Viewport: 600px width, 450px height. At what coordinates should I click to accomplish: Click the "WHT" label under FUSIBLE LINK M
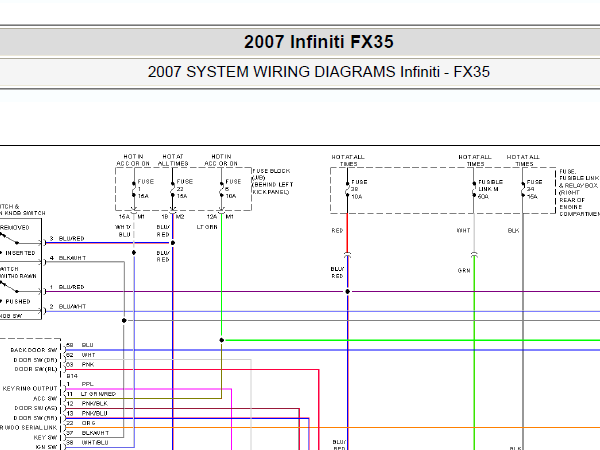tap(463, 230)
